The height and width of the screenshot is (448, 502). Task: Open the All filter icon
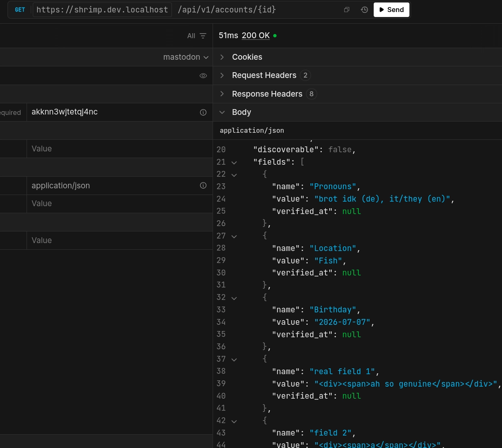coord(203,36)
